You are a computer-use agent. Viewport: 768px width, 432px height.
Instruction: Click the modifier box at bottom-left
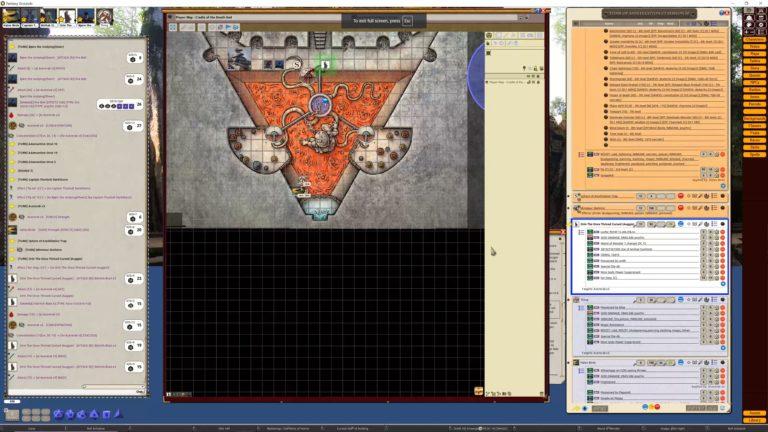coord(12,415)
